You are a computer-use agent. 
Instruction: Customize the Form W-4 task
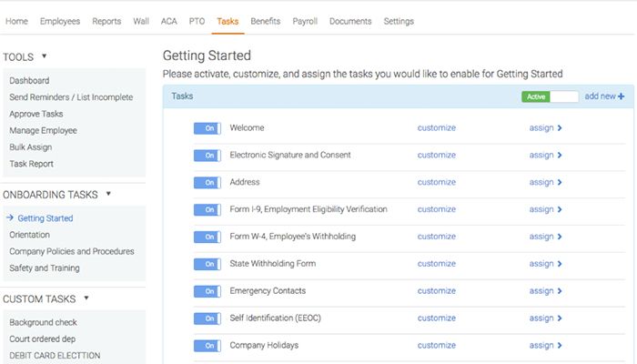(436, 238)
